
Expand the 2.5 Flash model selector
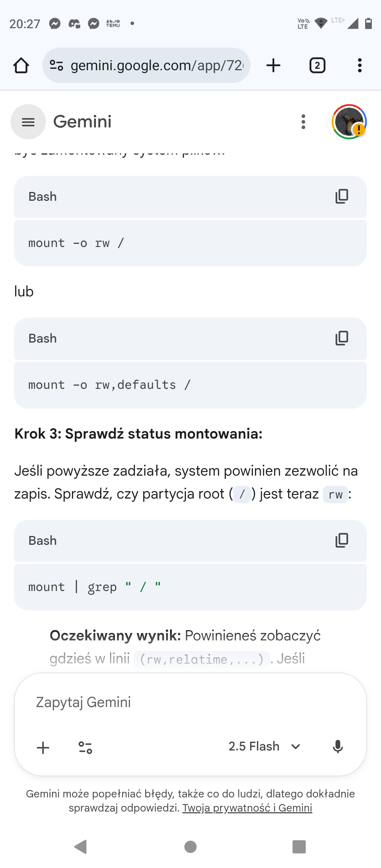coord(254,746)
